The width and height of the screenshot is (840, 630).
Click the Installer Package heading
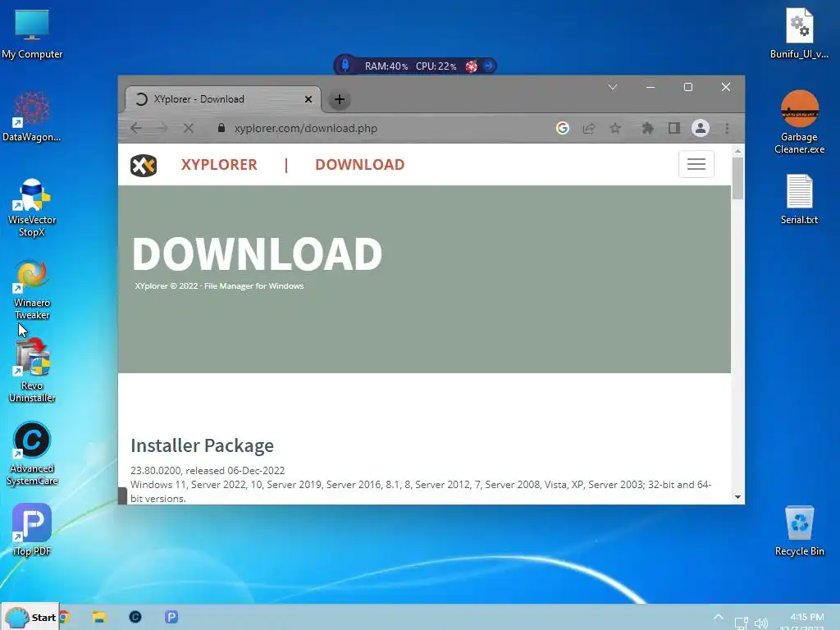202,445
